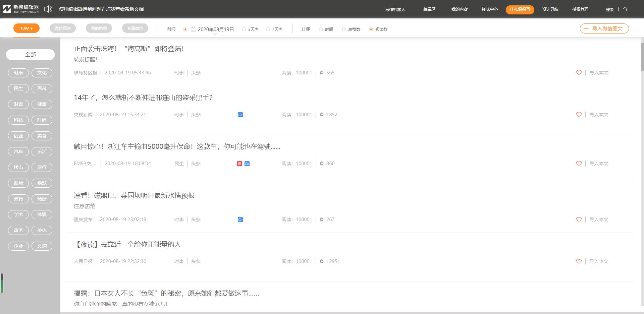Select the 全部 category filter
The image size is (644, 314).
[x=30, y=55]
